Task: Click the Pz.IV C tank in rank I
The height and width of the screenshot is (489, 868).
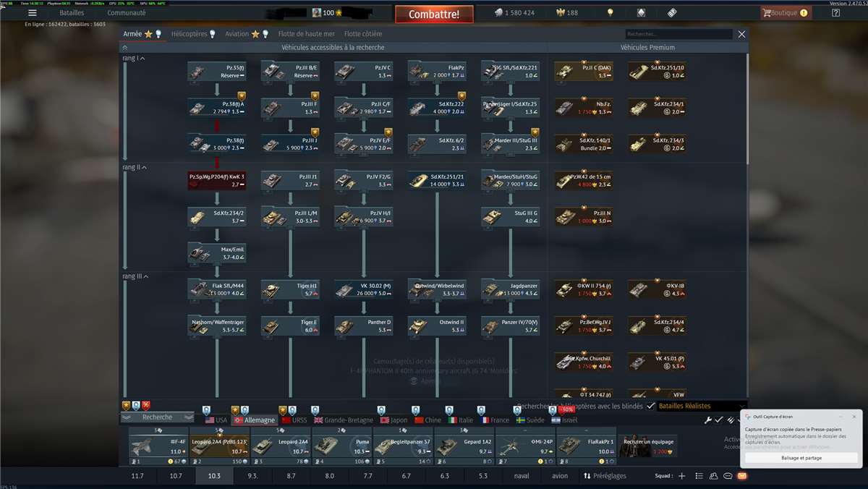Action: [363, 71]
